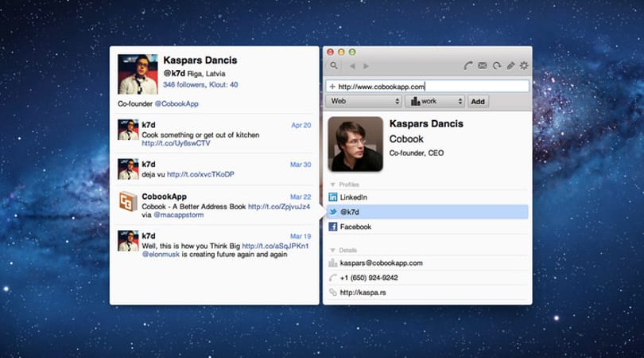644x358 pixels.
Task: Click the plus icon in URL field
Action: pos(332,86)
